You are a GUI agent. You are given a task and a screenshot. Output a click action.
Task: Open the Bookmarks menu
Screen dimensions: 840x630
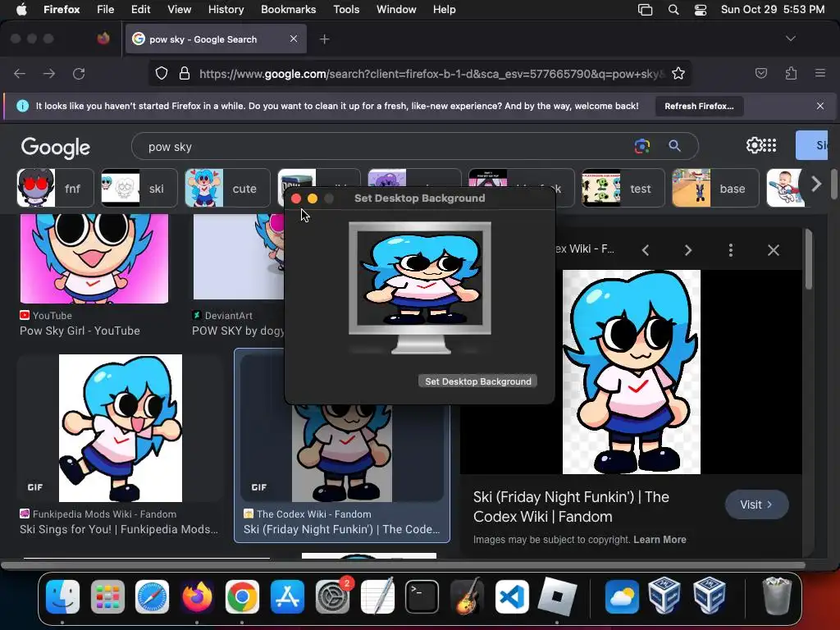pos(288,10)
